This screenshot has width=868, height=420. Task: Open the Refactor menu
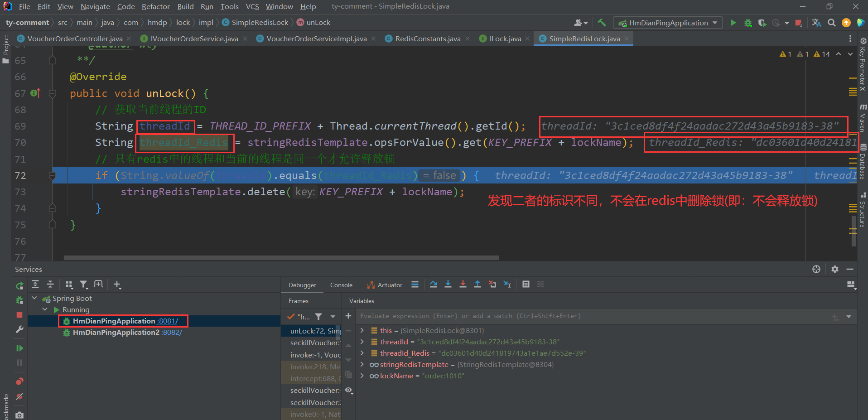pyautogui.click(x=155, y=6)
